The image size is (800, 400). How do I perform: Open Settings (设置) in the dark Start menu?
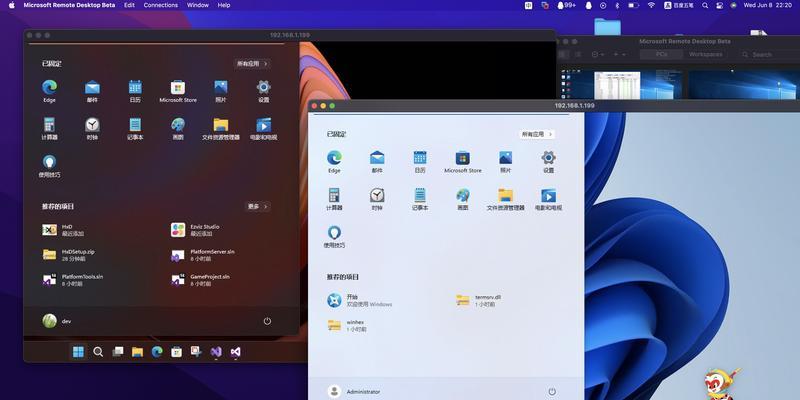pos(264,91)
